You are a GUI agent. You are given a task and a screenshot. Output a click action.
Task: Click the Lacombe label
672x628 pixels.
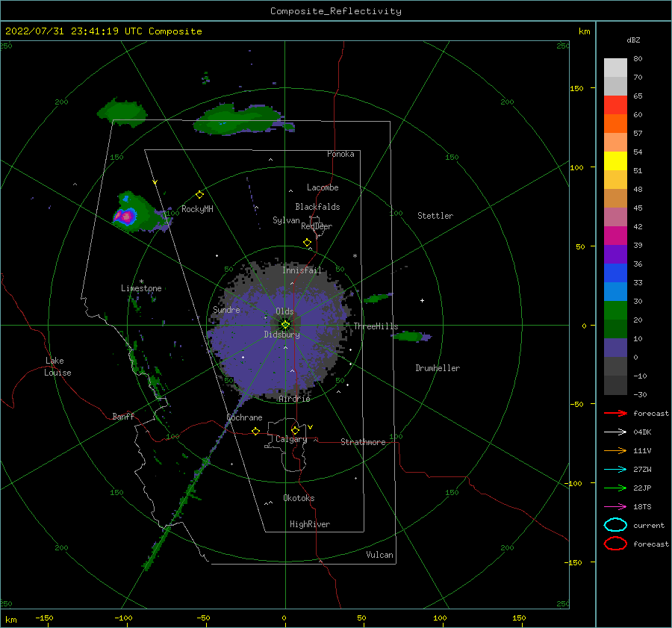323,187
